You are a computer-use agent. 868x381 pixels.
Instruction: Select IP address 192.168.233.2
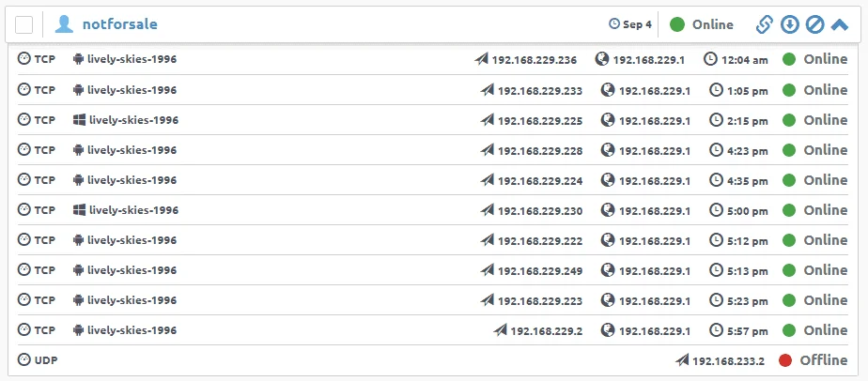(729, 361)
